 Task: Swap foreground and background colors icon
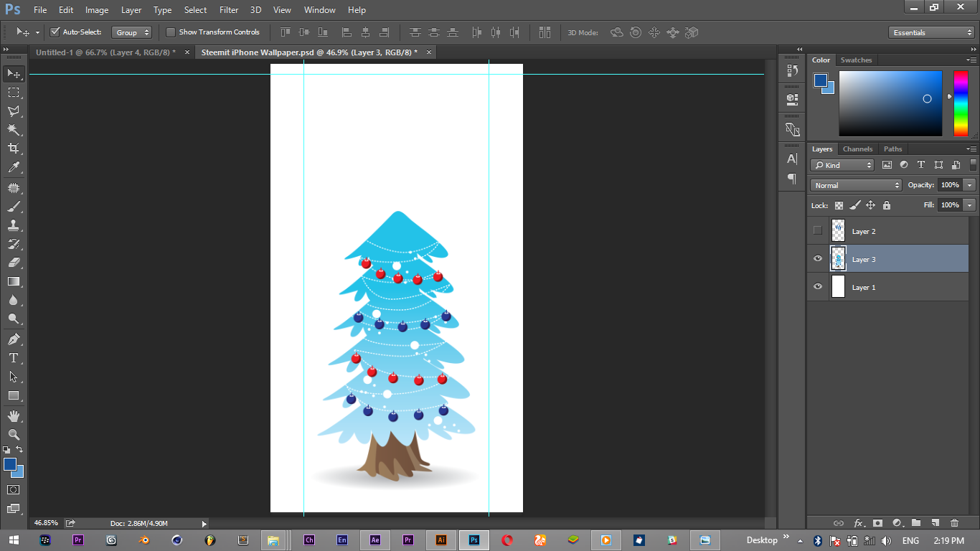point(20,450)
